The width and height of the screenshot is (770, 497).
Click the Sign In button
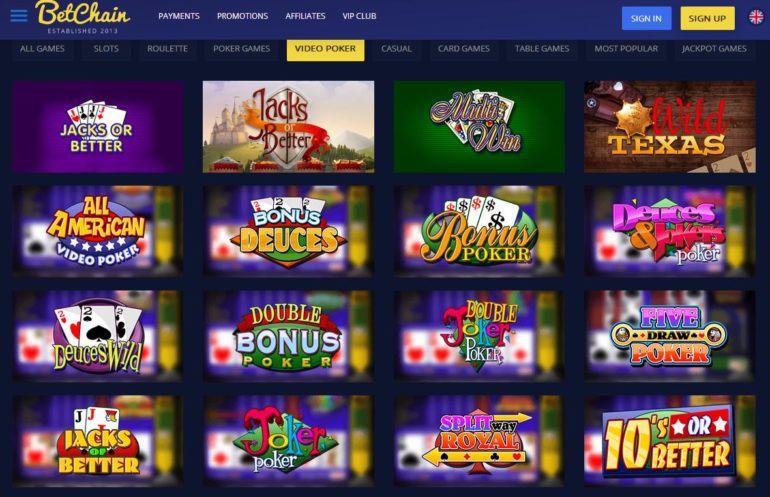click(x=646, y=18)
